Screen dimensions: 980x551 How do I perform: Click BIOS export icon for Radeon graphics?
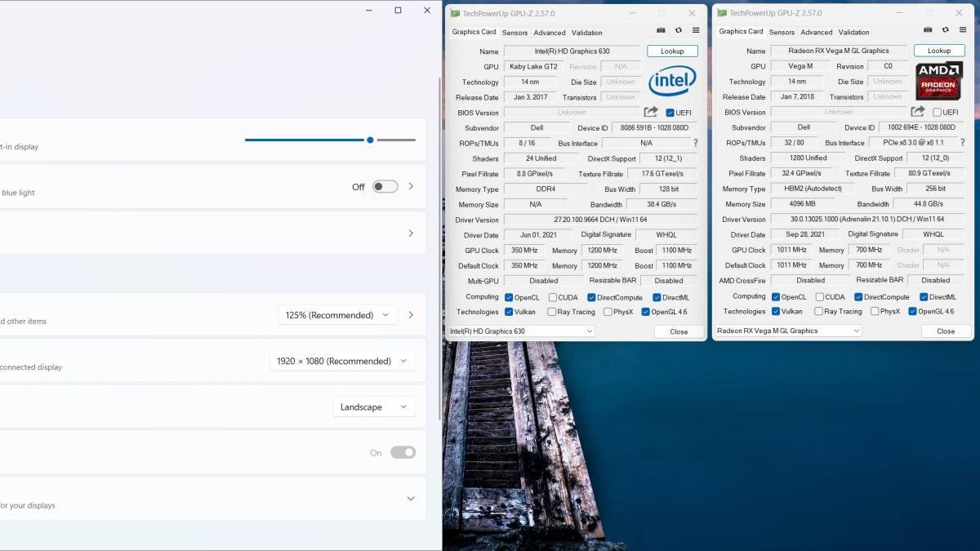918,111
